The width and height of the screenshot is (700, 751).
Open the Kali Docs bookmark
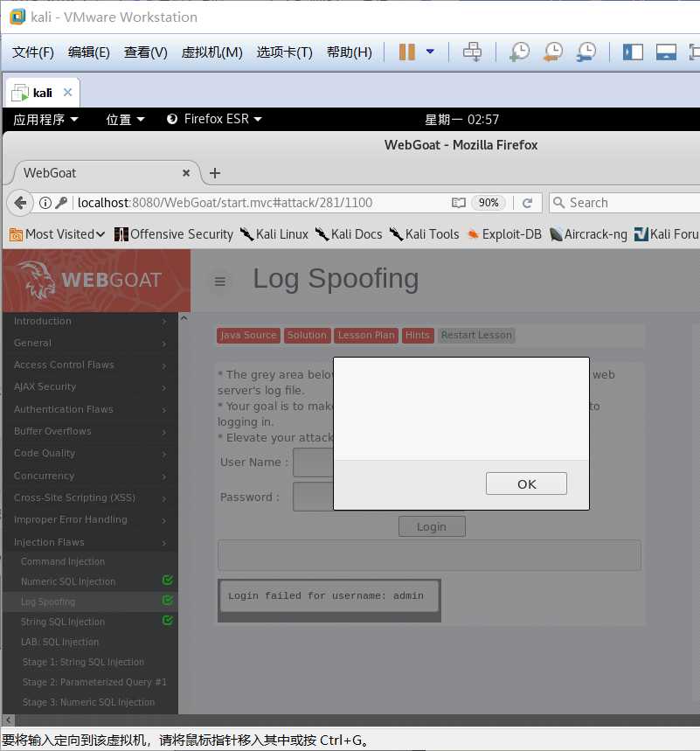click(x=349, y=234)
